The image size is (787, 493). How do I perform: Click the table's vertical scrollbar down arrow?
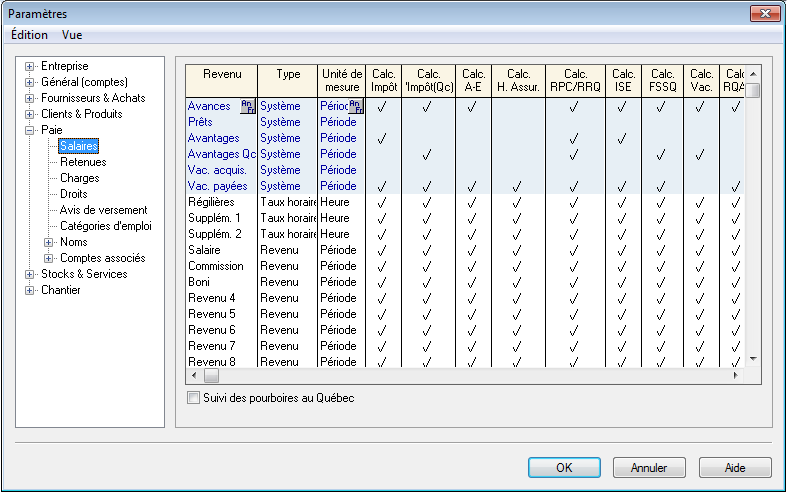tap(755, 358)
